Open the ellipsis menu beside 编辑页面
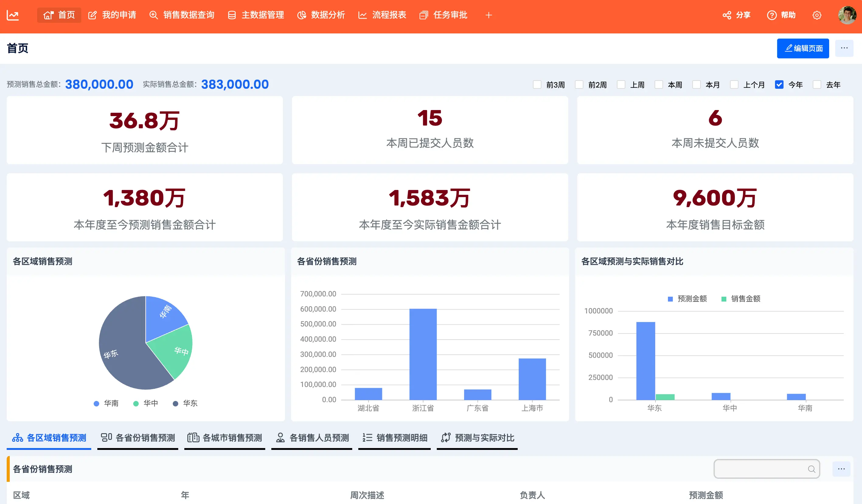Screen dimensions: 862x504 (844, 48)
